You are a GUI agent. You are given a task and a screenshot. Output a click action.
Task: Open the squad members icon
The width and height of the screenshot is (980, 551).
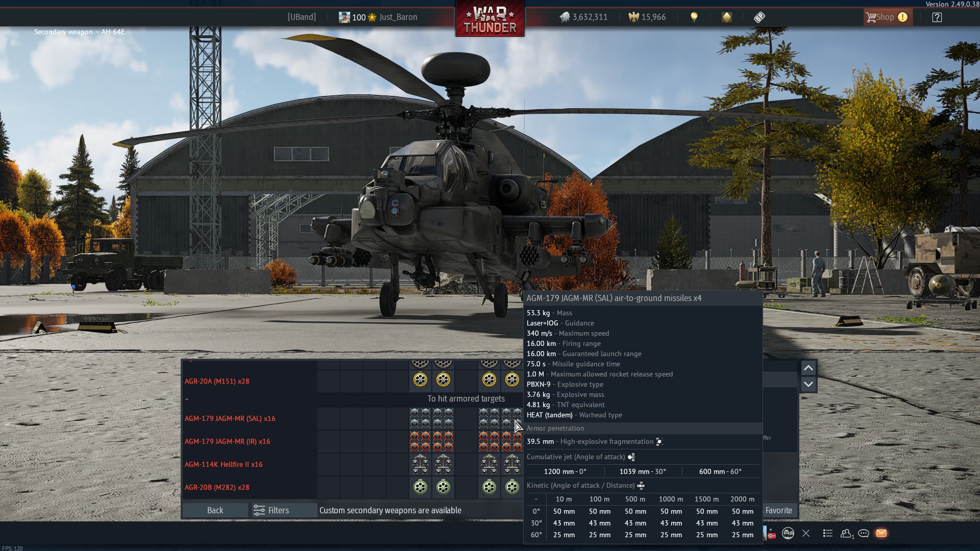788,533
